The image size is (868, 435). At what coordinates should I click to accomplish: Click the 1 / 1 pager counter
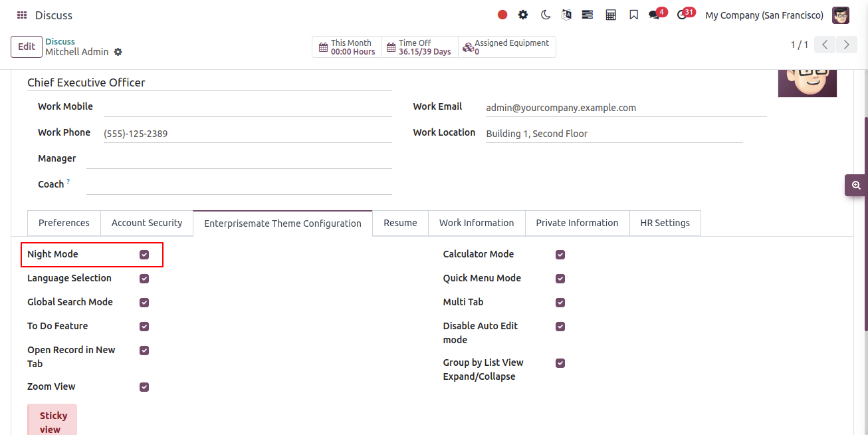tap(800, 45)
